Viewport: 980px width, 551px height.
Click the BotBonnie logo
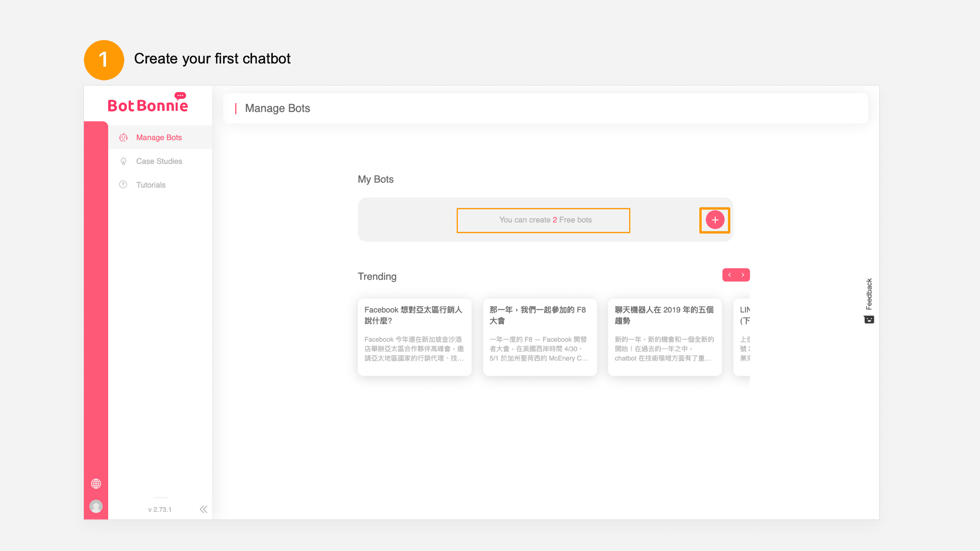coord(148,104)
